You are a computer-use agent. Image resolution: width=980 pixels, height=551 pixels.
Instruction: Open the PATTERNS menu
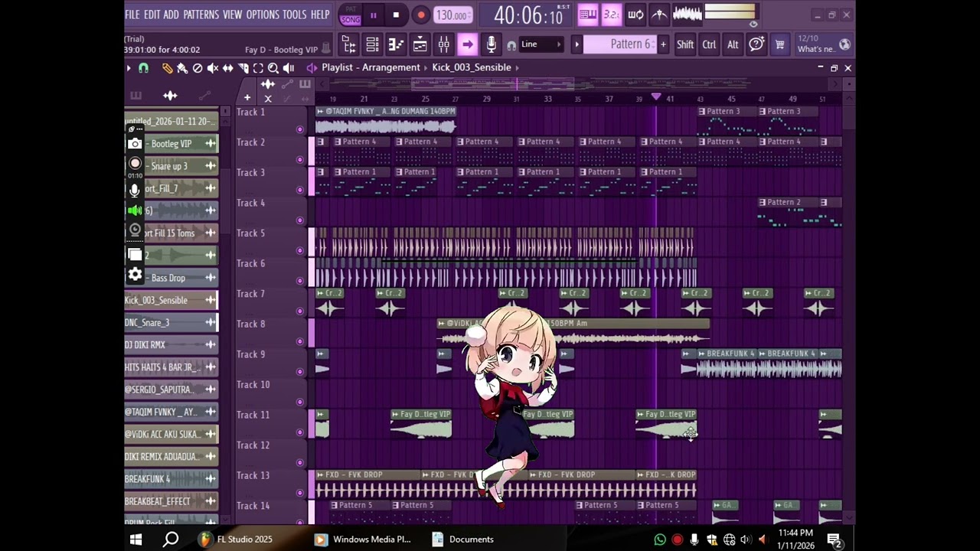201,15
